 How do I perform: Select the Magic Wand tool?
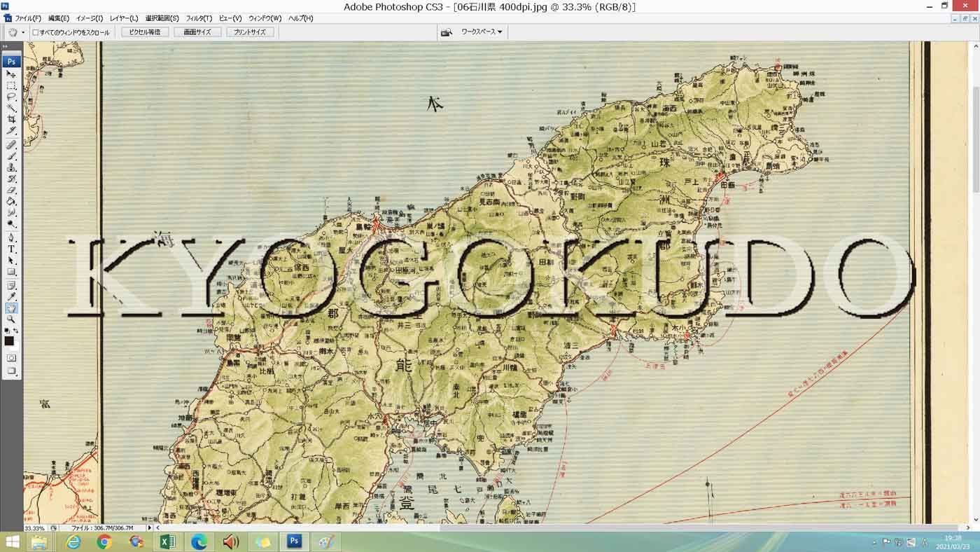click(x=11, y=109)
